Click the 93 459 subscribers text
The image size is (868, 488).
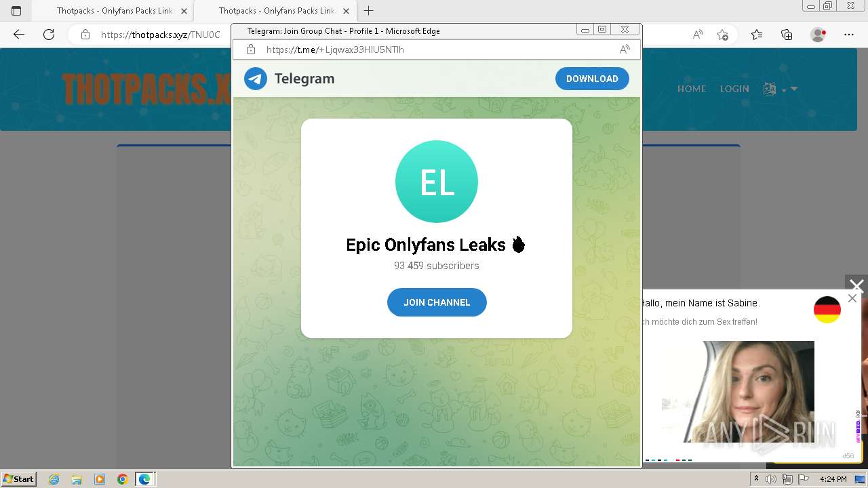pyautogui.click(x=437, y=266)
